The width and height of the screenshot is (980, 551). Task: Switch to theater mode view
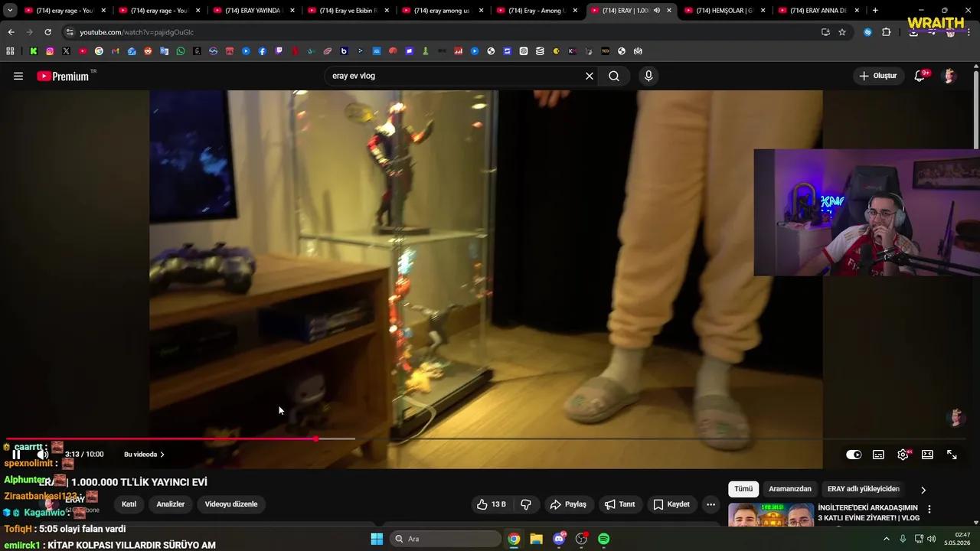pos(927,455)
